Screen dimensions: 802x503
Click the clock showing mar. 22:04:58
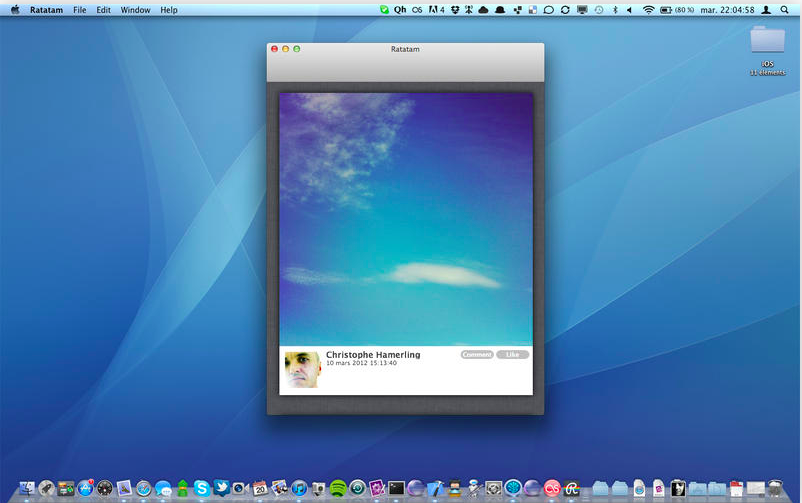(727, 10)
